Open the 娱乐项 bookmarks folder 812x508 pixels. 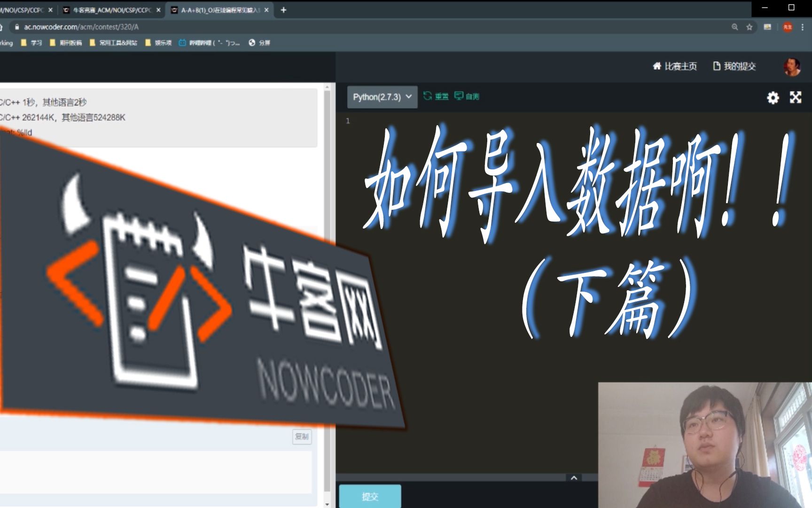click(158, 43)
